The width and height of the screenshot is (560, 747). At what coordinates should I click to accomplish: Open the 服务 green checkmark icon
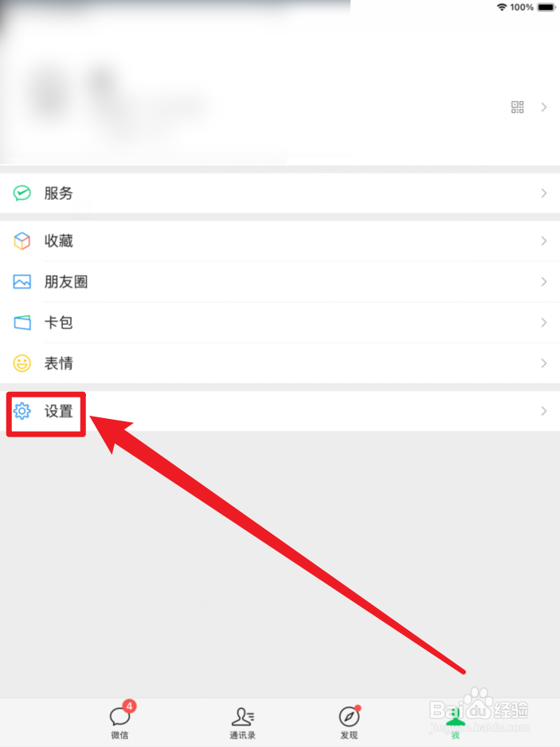point(22,193)
